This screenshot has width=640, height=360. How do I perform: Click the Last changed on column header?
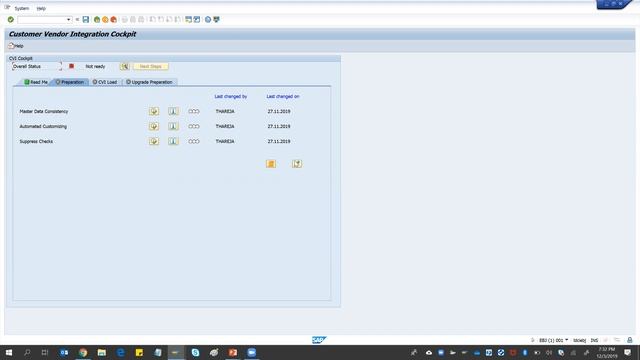pyautogui.click(x=283, y=97)
